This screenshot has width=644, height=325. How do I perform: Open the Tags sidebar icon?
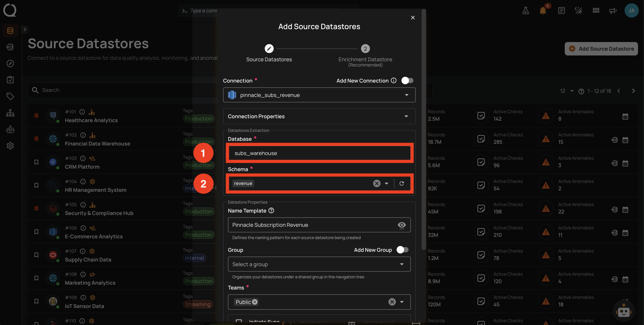coord(10,96)
